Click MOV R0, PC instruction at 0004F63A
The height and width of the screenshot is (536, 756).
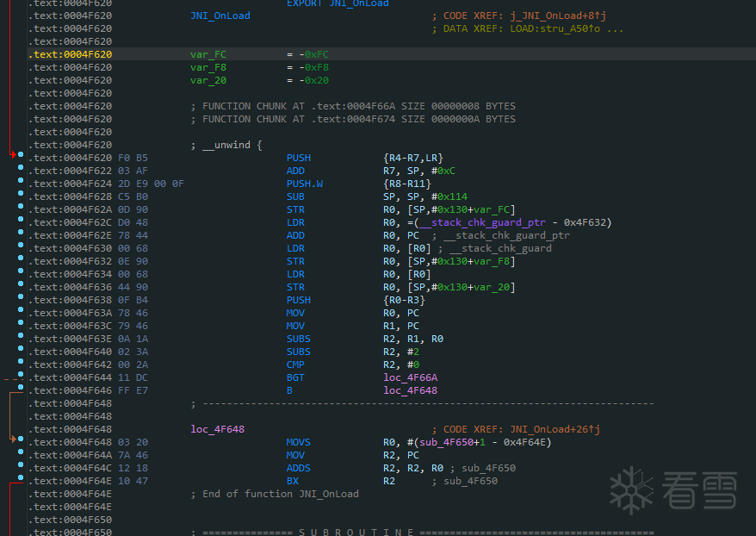(353, 313)
